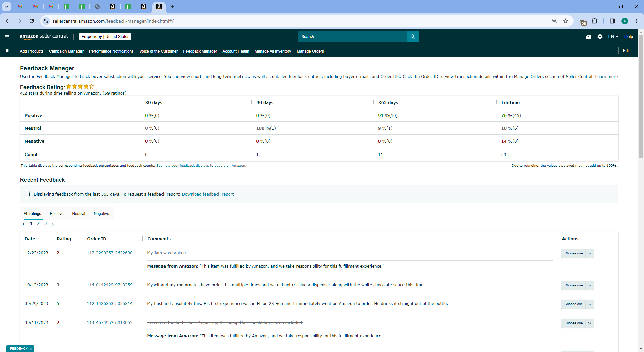Open the EN language dropdown
644x352 pixels.
pos(613,37)
